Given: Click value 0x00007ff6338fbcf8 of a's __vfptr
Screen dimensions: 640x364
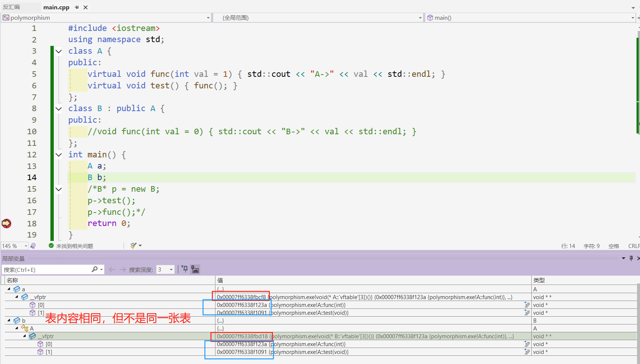Looking at the screenshot, I should [x=241, y=297].
